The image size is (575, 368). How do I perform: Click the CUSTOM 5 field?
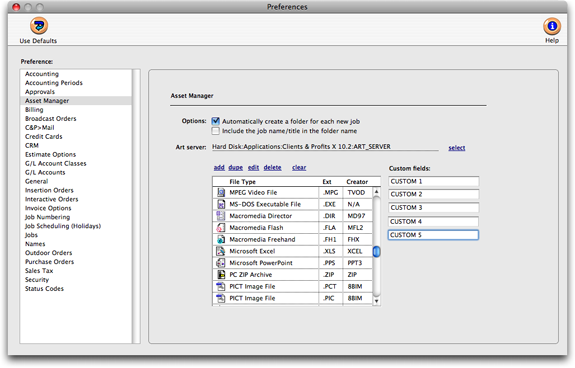click(x=433, y=235)
